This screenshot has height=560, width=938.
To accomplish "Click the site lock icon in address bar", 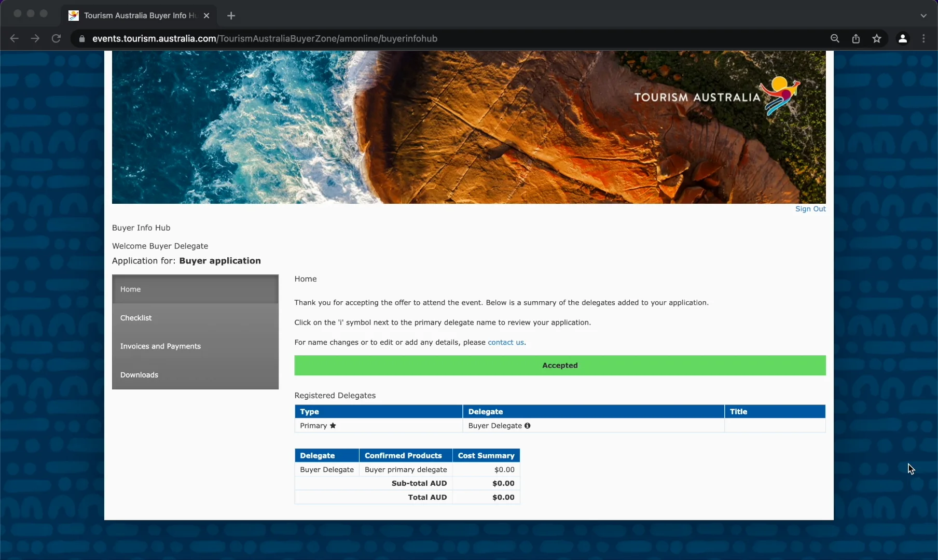I will coord(81,38).
